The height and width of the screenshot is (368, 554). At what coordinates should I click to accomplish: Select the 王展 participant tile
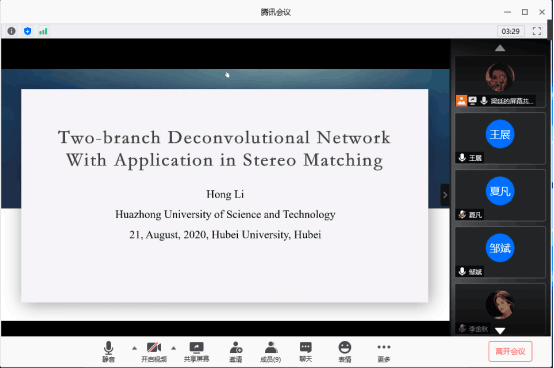(x=500, y=138)
